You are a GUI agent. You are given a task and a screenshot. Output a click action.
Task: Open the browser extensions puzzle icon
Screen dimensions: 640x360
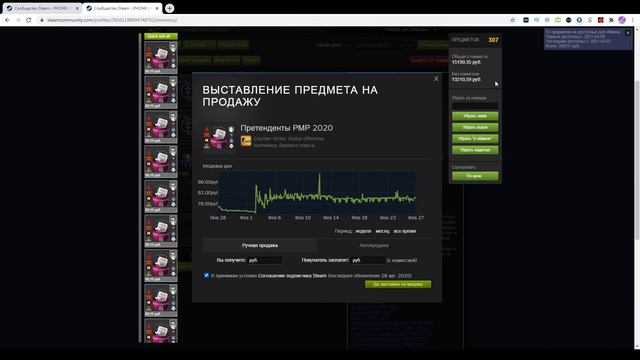pos(611,20)
